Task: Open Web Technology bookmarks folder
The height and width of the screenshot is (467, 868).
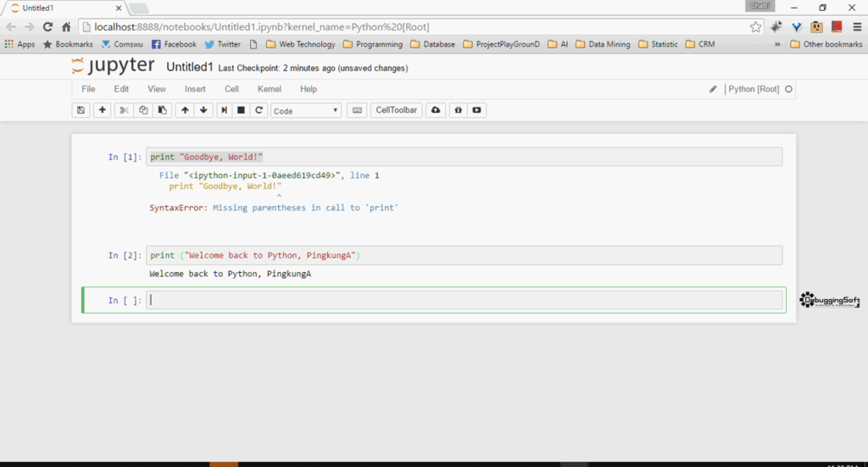Action: click(301, 44)
